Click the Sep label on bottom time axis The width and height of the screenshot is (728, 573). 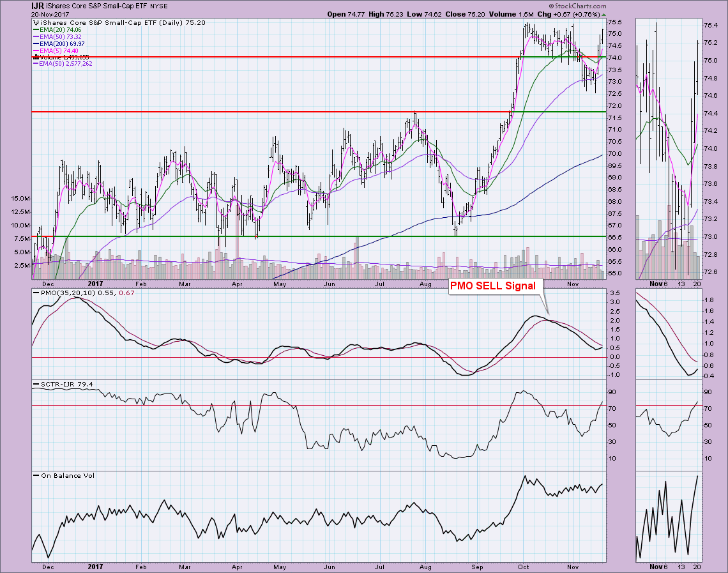coord(478,566)
